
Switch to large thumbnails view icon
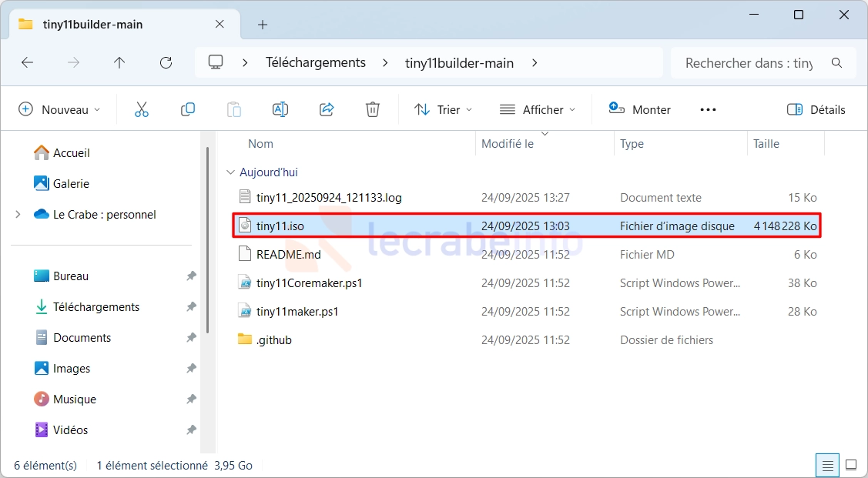pyautogui.click(x=851, y=465)
